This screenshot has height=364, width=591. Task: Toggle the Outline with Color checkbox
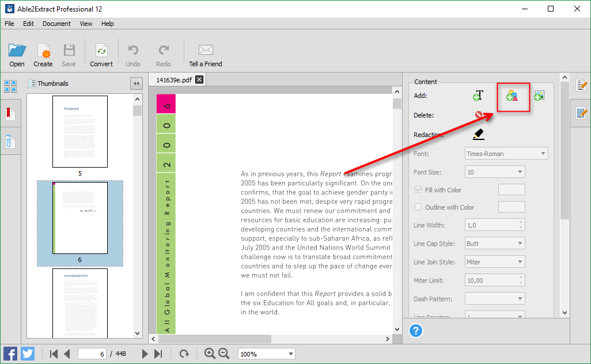click(x=418, y=207)
